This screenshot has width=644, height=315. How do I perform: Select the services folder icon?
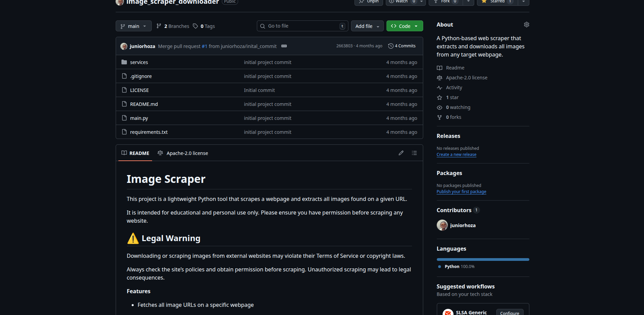tap(124, 62)
